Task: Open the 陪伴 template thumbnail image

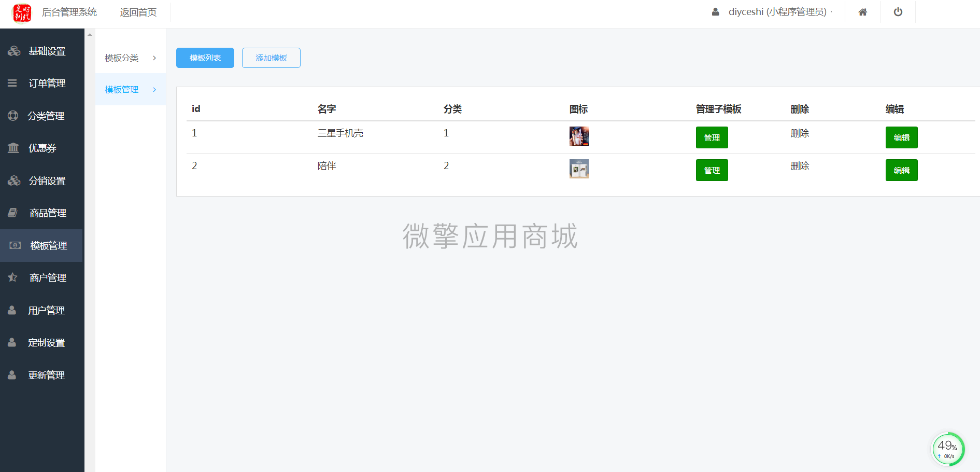Action: 579,169
